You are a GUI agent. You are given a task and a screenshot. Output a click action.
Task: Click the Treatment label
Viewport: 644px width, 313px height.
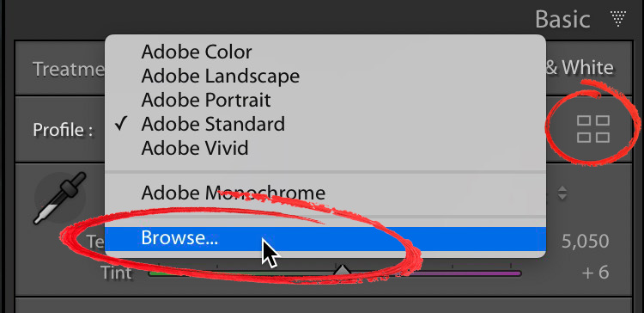69,69
